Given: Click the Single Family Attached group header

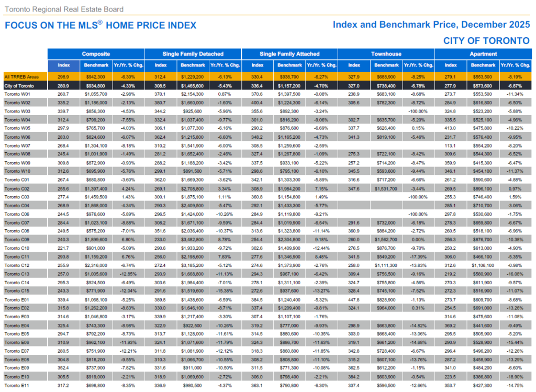Looking at the screenshot, I should pyautogui.click(x=289, y=54).
